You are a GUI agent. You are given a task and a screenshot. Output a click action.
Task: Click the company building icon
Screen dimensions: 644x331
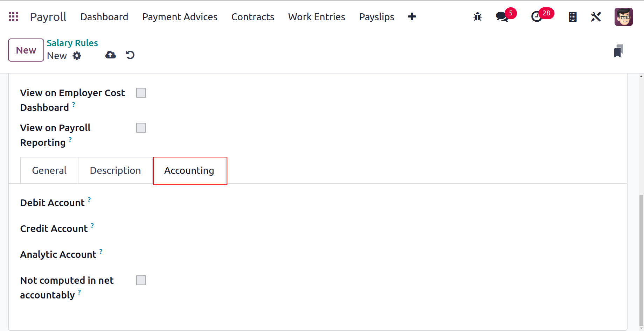573,16
